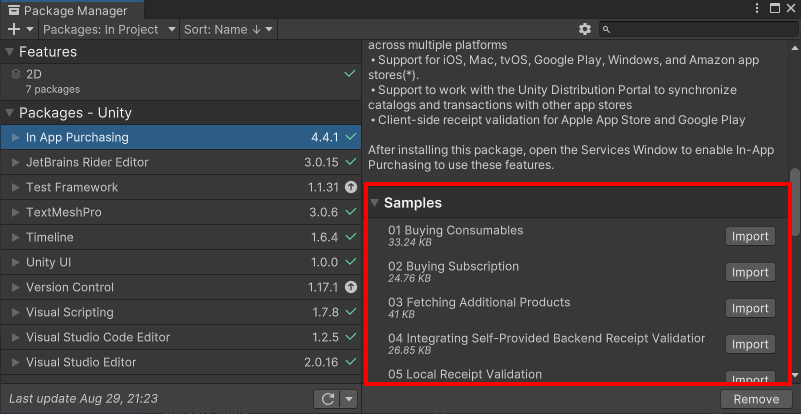The width and height of the screenshot is (801, 414).
Task: Select the Timeline package
Action: [x=181, y=237]
